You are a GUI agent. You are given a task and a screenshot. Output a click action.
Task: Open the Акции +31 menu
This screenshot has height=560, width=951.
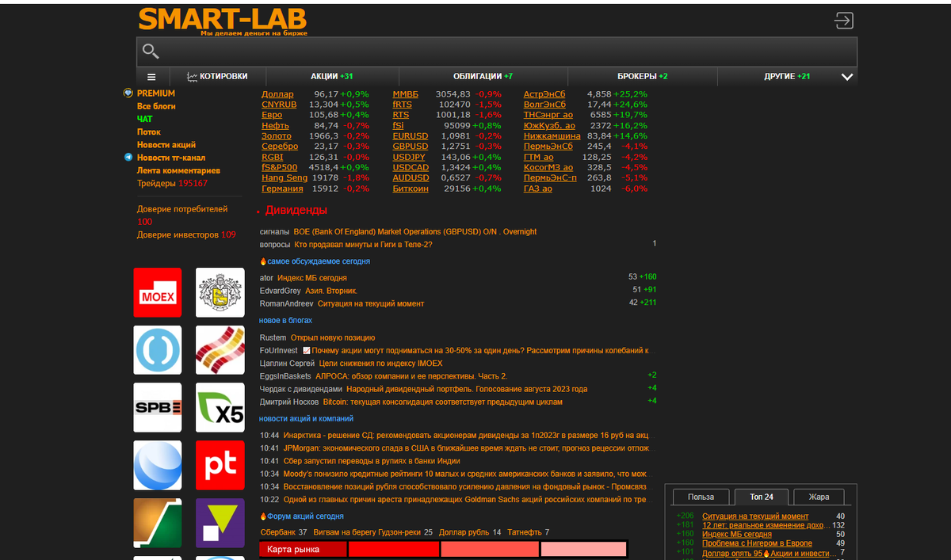(x=332, y=77)
